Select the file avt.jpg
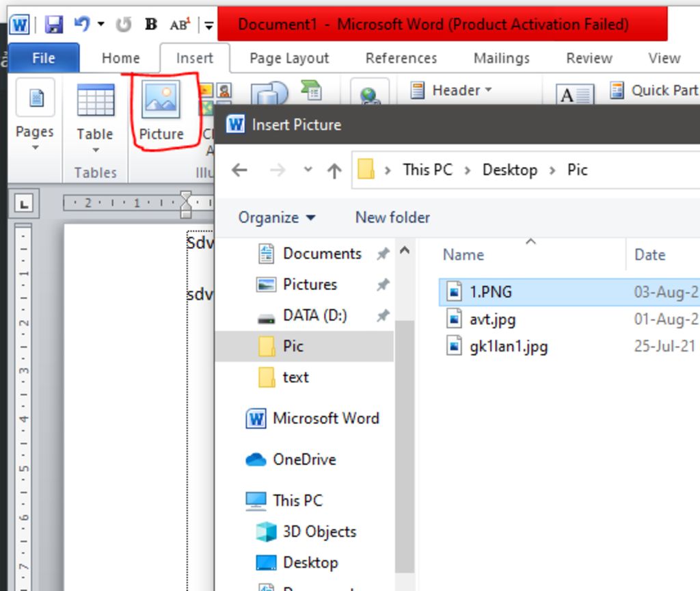Viewport: 700px width, 591px height. pos(493,319)
